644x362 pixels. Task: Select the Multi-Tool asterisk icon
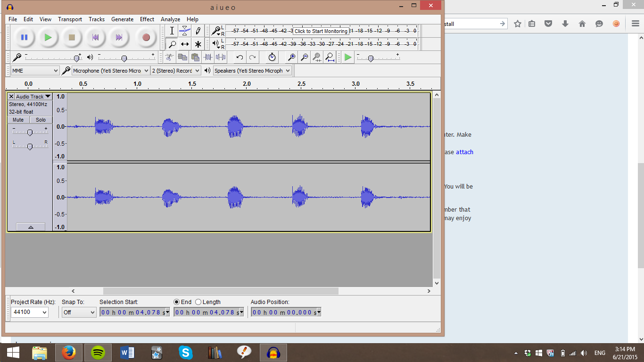tap(198, 44)
